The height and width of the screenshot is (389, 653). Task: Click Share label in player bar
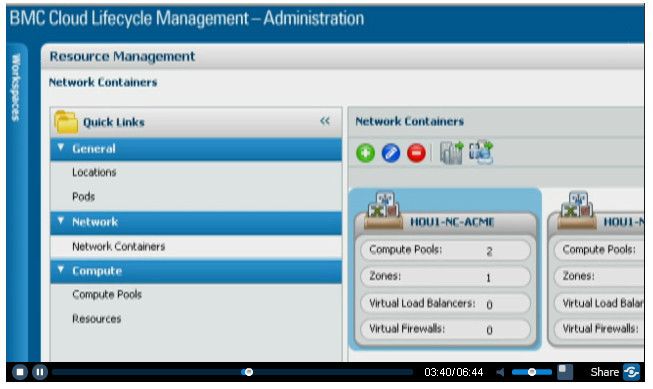click(605, 372)
